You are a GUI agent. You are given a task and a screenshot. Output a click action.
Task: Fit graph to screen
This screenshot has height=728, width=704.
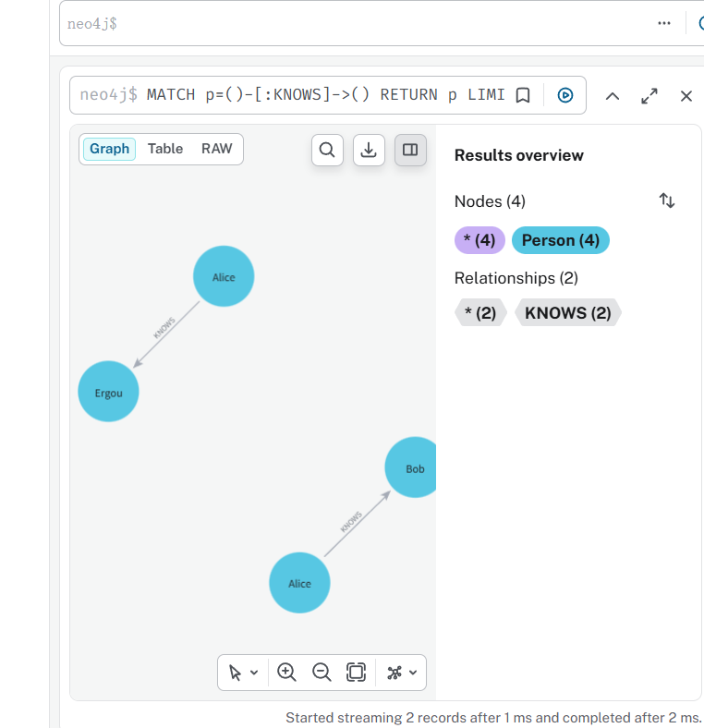pyautogui.click(x=356, y=673)
